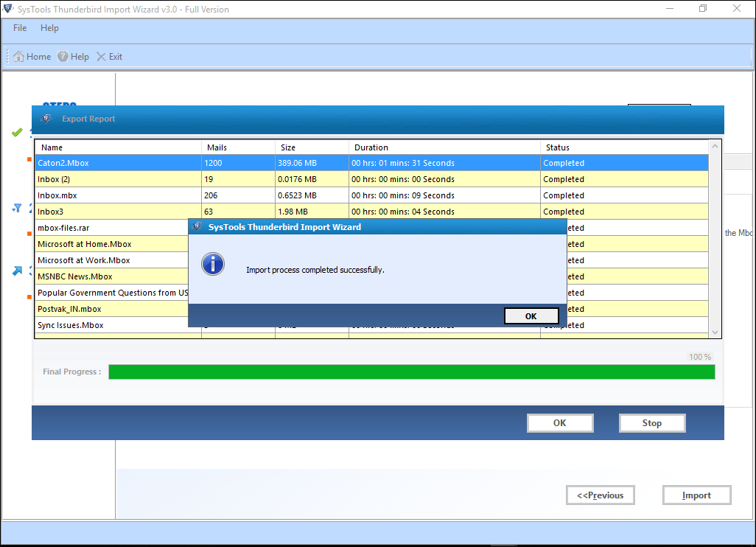Select Microsoft at Work.Mbox row
The height and width of the screenshot is (547, 756).
click(x=112, y=260)
